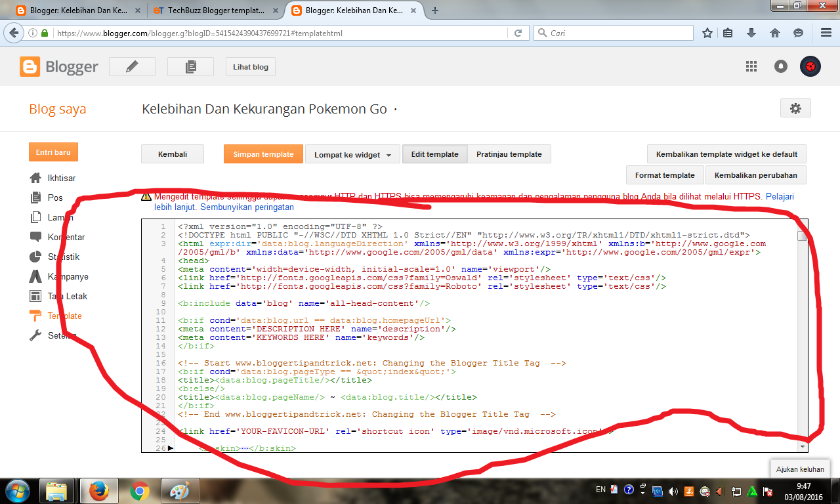Open the Firefox hamburger menu
Screen dimensions: 840x504
(826, 33)
